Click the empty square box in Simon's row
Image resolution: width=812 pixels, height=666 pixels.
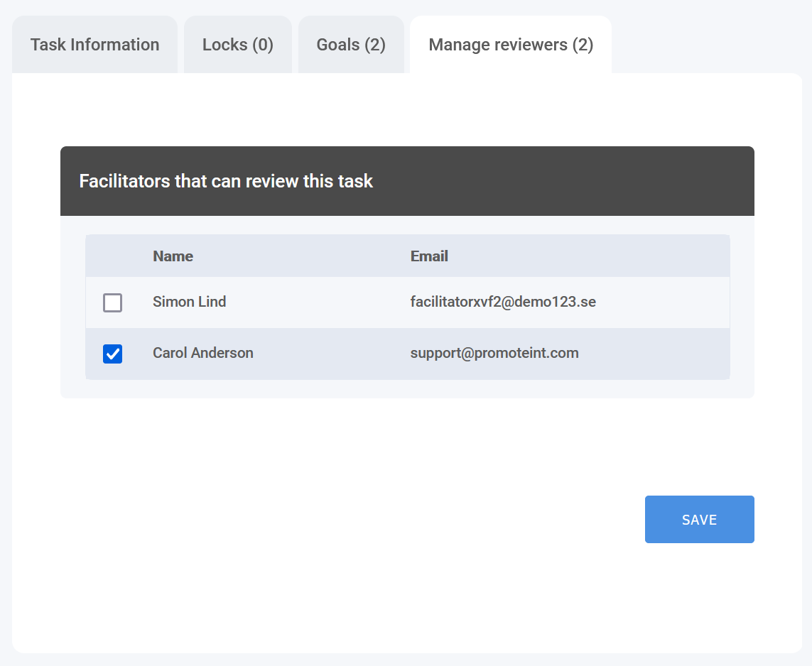[112, 302]
